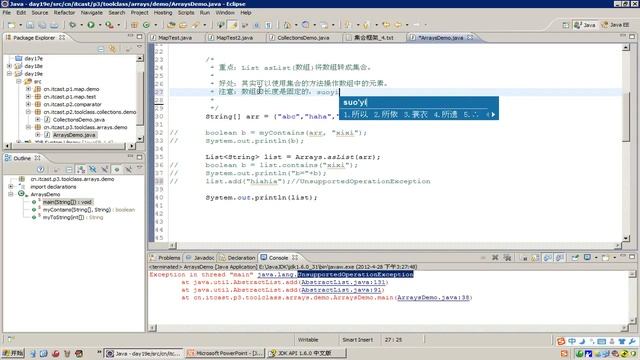Screen dimensions: 640x360
Task: Click Remove All Terminated Launches in Console
Action: (x=507, y=258)
